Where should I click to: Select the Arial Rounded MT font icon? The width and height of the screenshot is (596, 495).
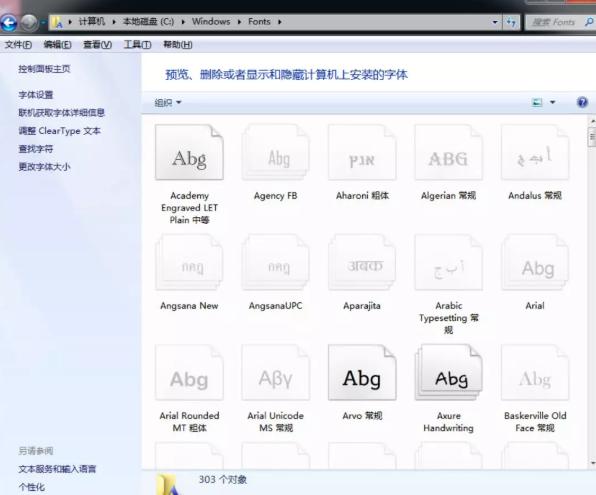pyautogui.click(x=189, y=373)
